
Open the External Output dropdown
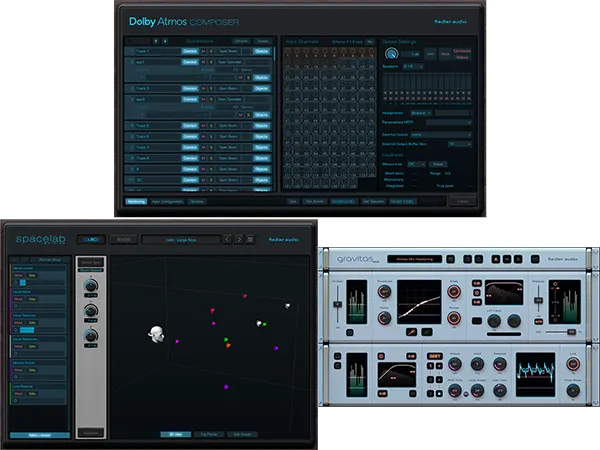(x=441, y=135)
